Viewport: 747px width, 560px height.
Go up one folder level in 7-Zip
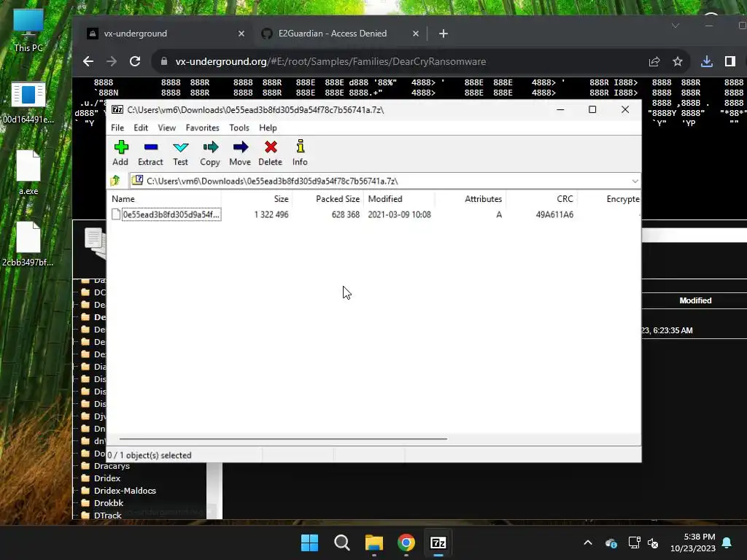115,181
